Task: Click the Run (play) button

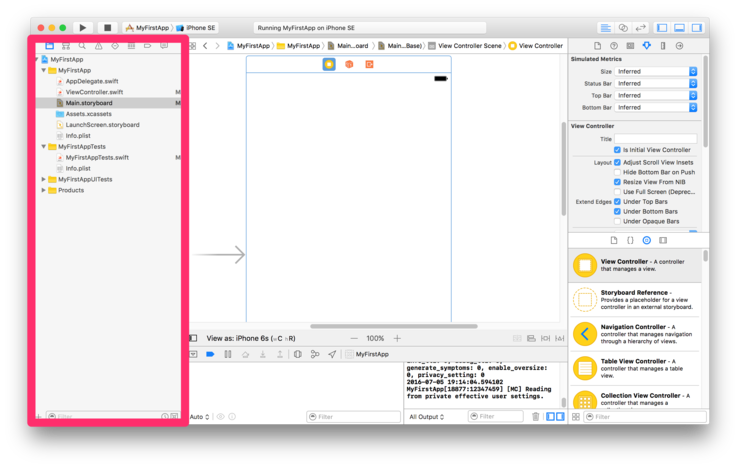Action: click(83, 28)
